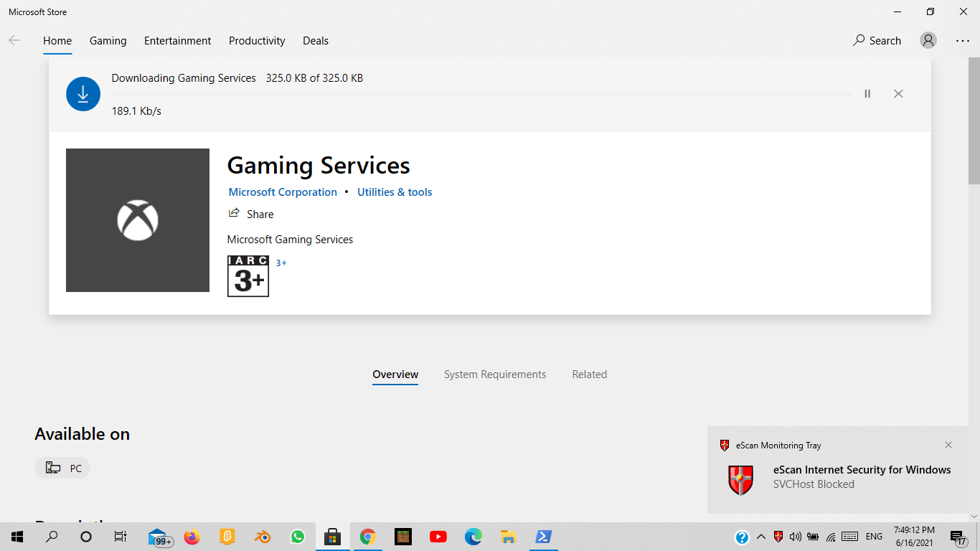Switch to Google Chrome in the taskbar
Image resolution: width=980 pixels, height=551 pixels.
[x=367, y=537]
